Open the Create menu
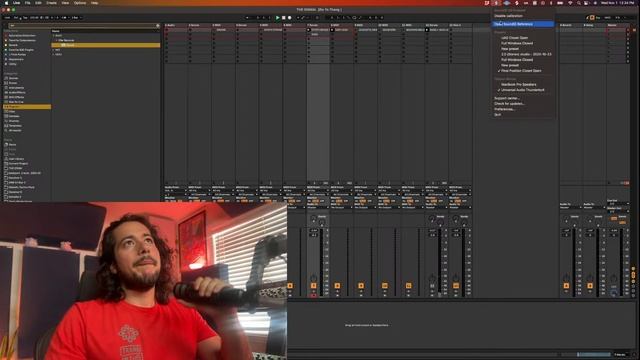This screenshot has width=640, height=360. 51,3
